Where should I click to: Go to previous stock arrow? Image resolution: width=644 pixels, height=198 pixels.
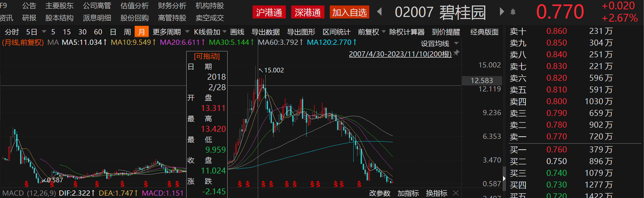pos(380,12)
